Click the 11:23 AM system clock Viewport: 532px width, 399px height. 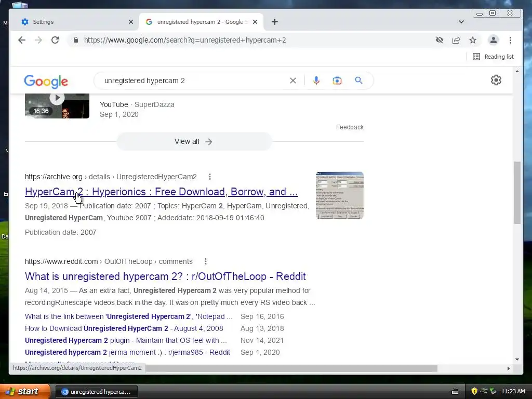point(513,391)
